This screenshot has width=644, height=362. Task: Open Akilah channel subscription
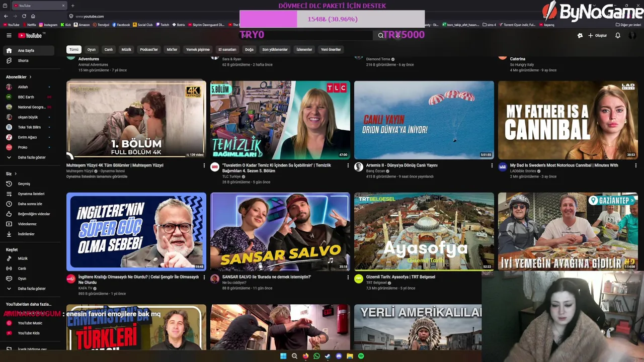[x=28, y=87]
